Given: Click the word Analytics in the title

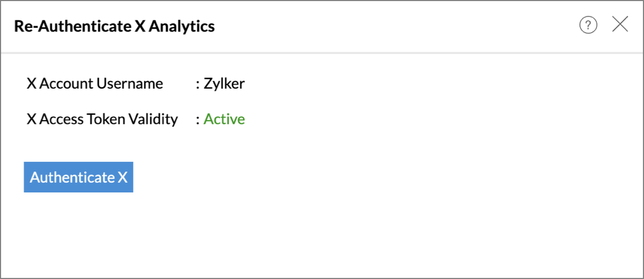Looking at the screenshot, I should coord(182,26).
